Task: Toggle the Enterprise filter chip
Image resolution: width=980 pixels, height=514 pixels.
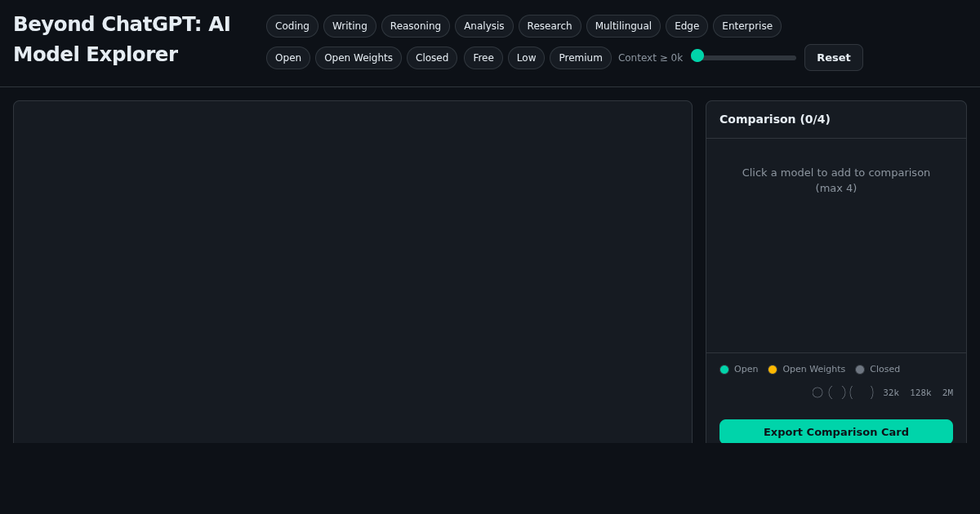Action: coord(747,26)
